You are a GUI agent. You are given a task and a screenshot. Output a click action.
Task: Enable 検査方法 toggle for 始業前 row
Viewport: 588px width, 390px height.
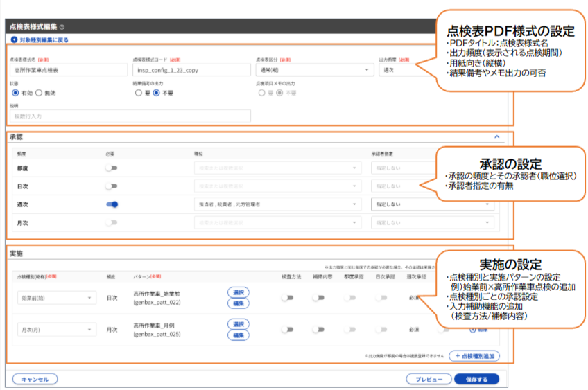(x=286, y=298)
